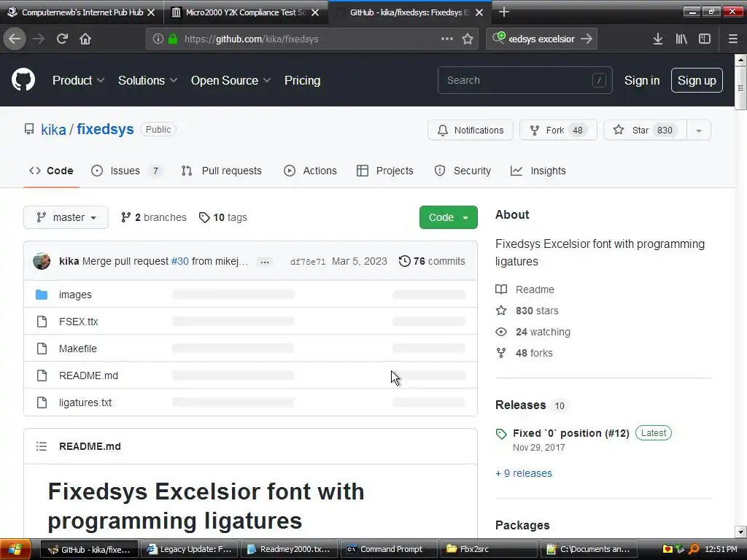The width and height of the screenshot is (747, 560).
Task: Open the Library bookshelf icon
Action: coord(681,39)
